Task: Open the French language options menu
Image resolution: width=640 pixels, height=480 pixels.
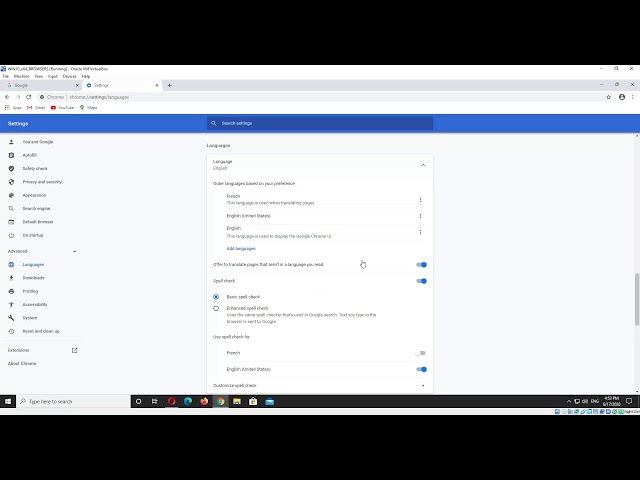Action: pyautogui.click(x=420, y=200)
